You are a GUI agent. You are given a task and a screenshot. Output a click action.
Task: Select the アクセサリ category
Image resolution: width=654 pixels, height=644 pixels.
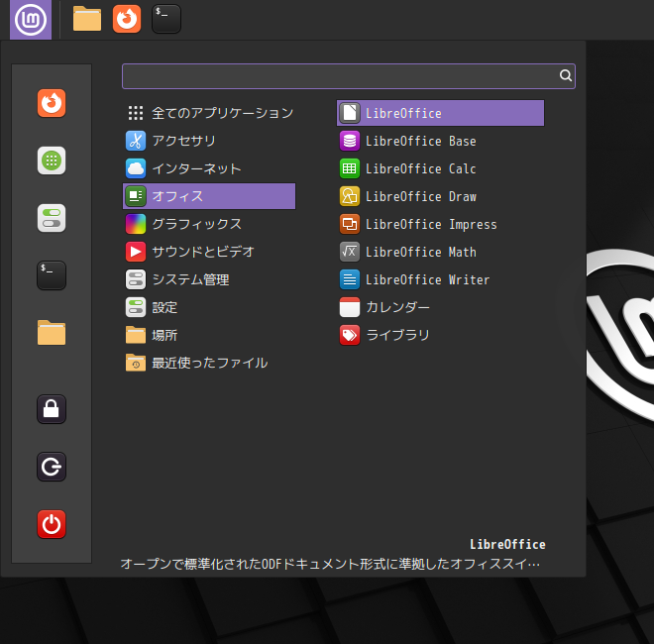click(209, 141)
